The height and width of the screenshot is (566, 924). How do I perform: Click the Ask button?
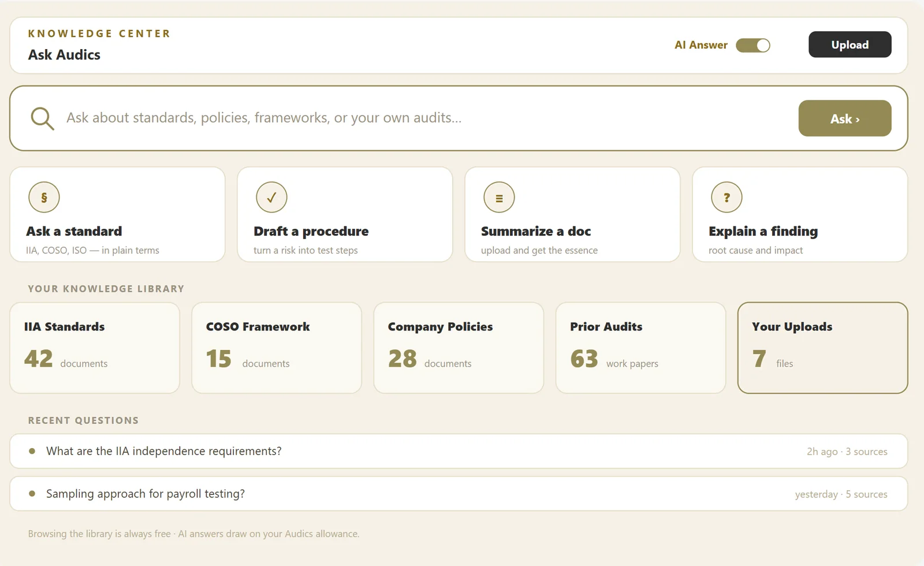(x=845, y=118)
